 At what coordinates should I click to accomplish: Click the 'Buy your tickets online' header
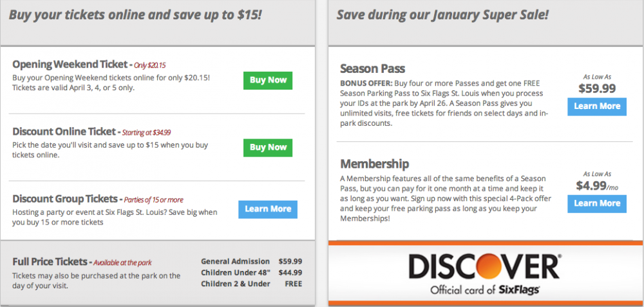[135, 14]
